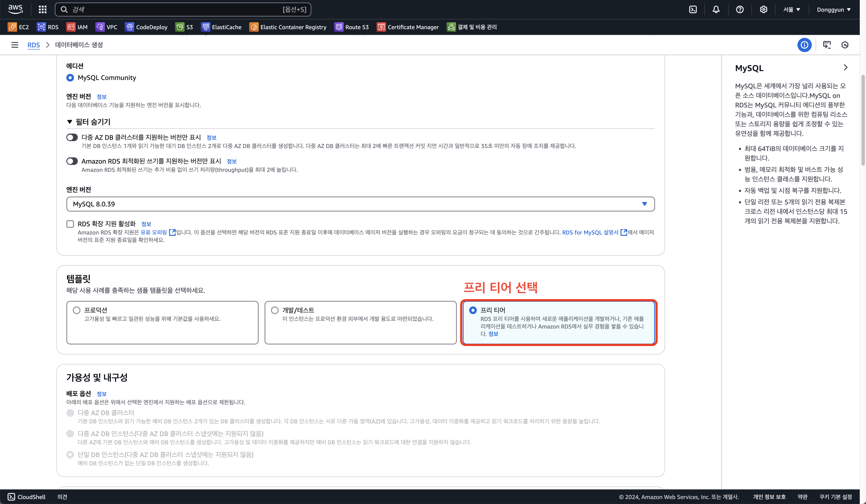Image resolution: width=866 pixels, height=504 pixels.
Task: Open 정보 link in 프리 티어 card
Action: coord(493,334)
